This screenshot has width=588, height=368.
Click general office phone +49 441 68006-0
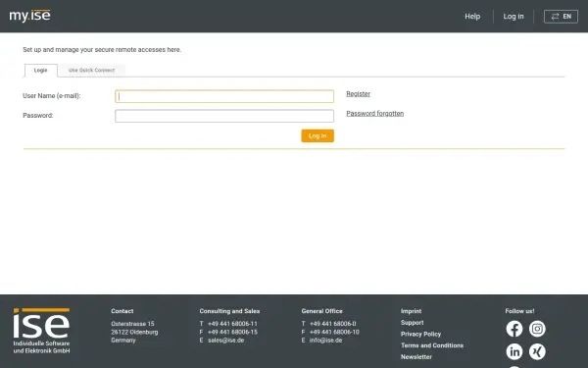[x=332, y=324]
